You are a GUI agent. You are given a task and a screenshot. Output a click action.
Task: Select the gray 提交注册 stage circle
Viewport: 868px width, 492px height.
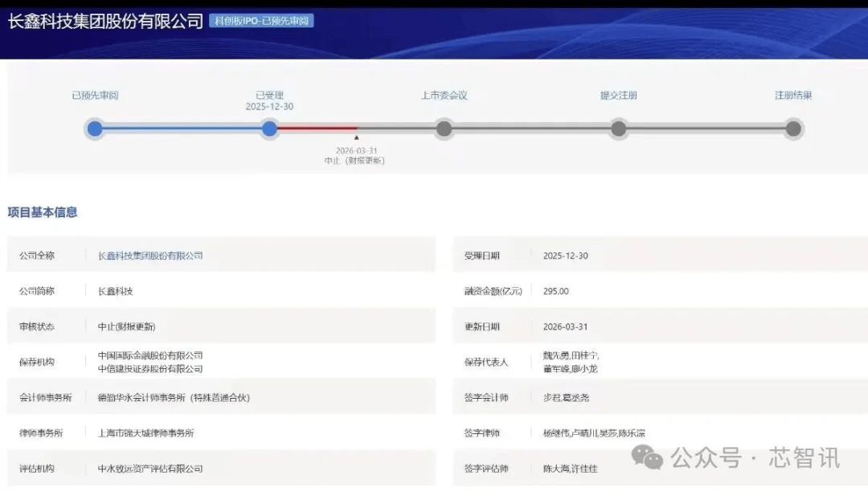(618, 129)
